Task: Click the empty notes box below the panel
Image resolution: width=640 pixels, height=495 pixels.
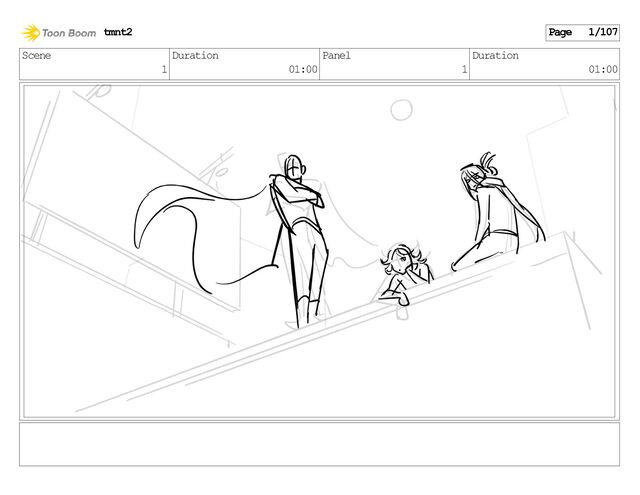Action: [319, 444]
